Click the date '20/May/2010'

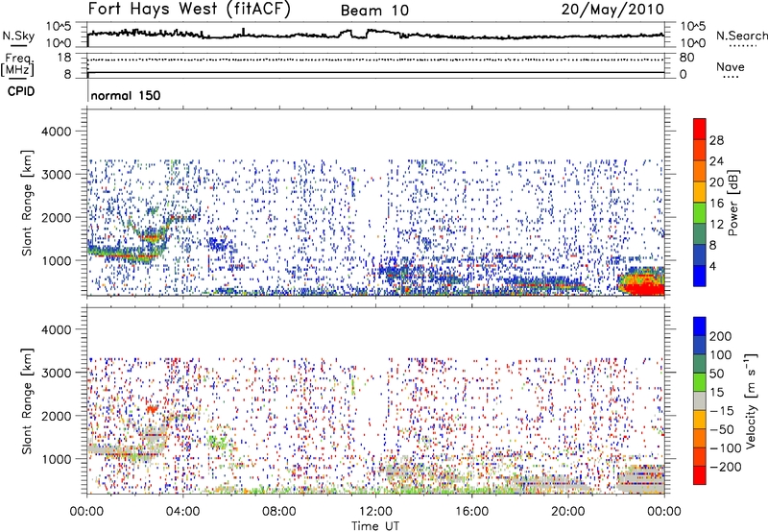point(612,10)
